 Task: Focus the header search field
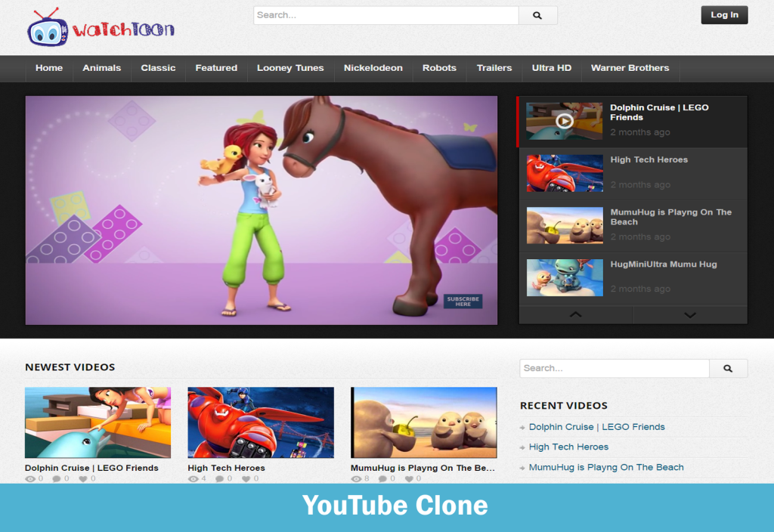(x=386, y=15)
